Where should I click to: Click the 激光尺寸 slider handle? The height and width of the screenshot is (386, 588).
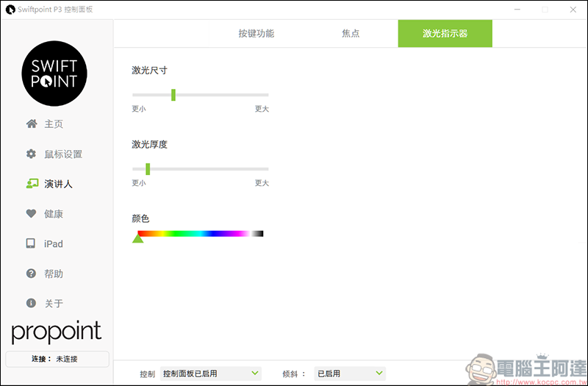pos(173,95)
